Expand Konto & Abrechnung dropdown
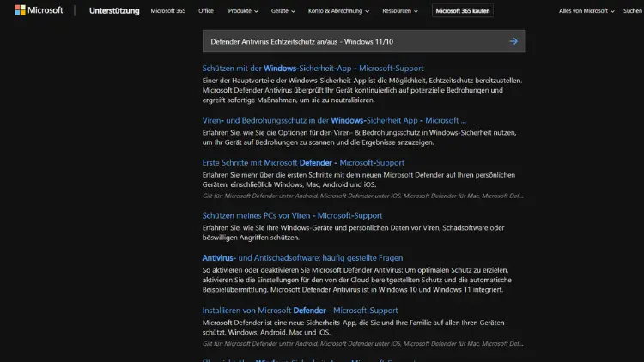 [338, 10]
